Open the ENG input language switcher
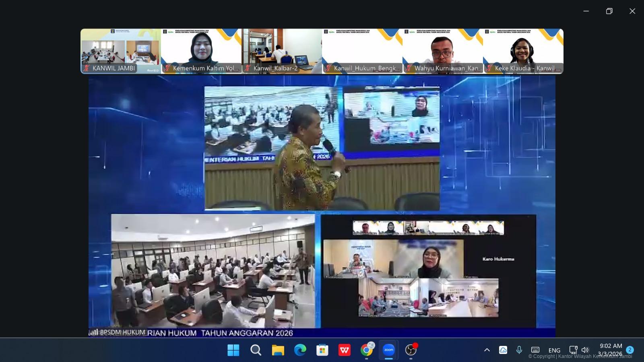Viewport: 644px width, 362px height. coord(554,350)
